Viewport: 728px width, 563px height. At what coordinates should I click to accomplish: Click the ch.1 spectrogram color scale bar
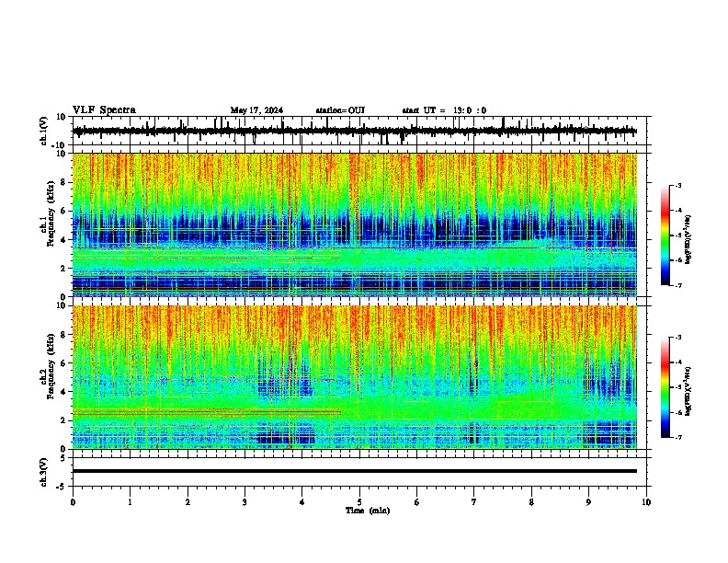click(665, 236)
